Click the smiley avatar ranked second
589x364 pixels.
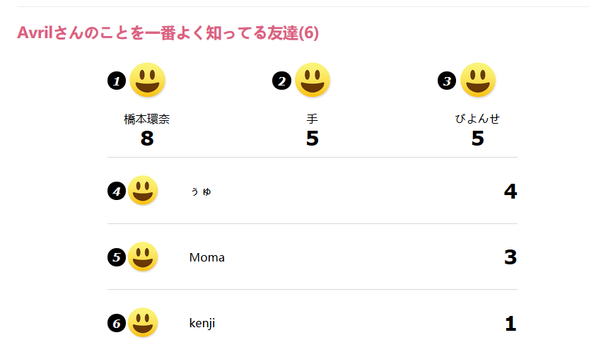click(313, 80)
